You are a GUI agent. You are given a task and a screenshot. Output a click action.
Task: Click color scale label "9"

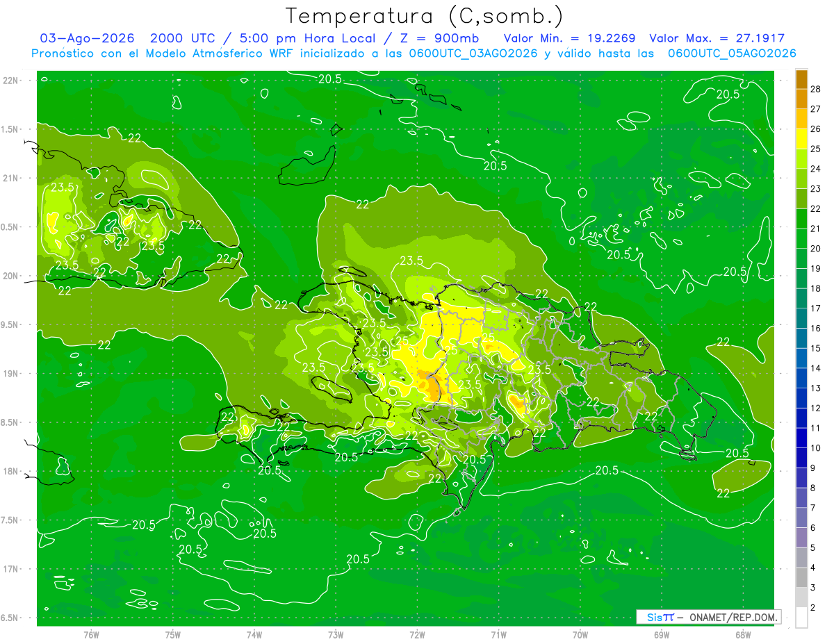click(x=814, y=468)
